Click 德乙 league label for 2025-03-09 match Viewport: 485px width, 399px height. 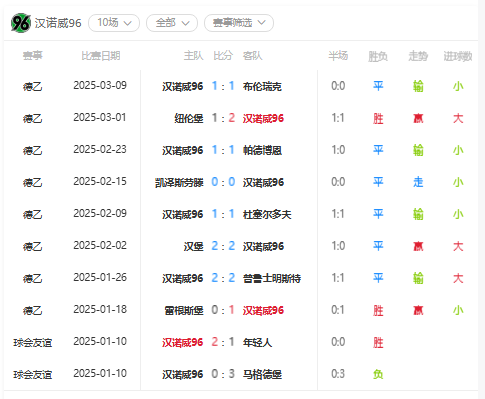[32, 87]
